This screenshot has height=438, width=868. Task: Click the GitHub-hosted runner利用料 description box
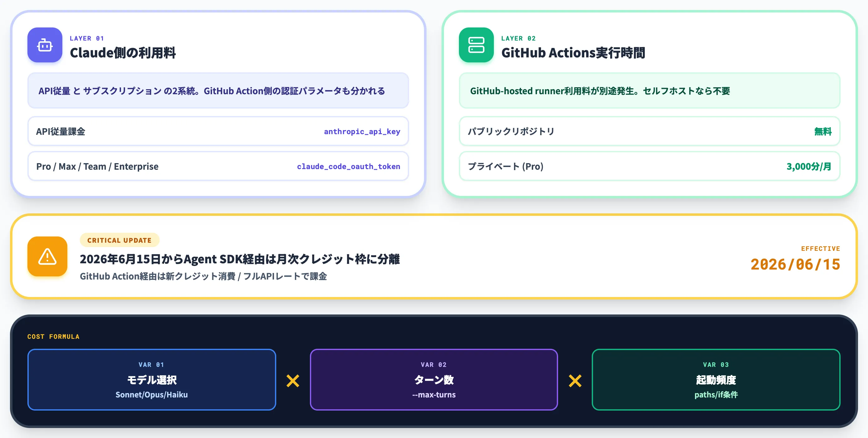click(x=649, y=90)
